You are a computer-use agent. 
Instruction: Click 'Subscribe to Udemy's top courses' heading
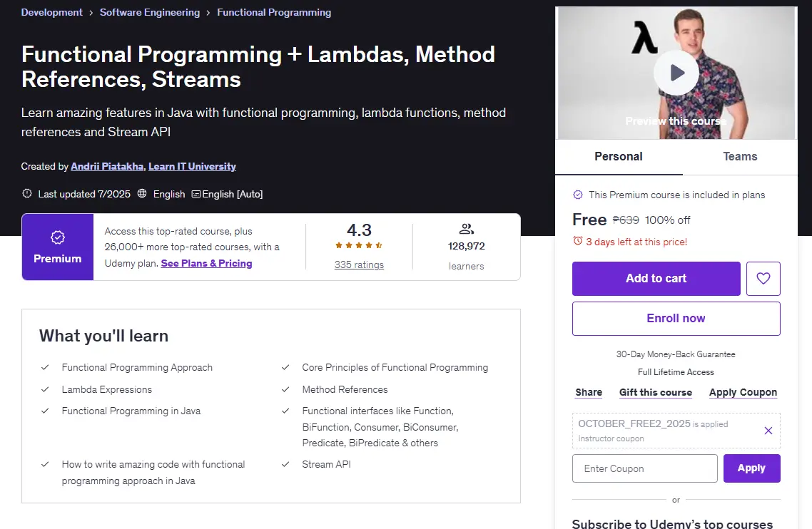click(672, 523)
